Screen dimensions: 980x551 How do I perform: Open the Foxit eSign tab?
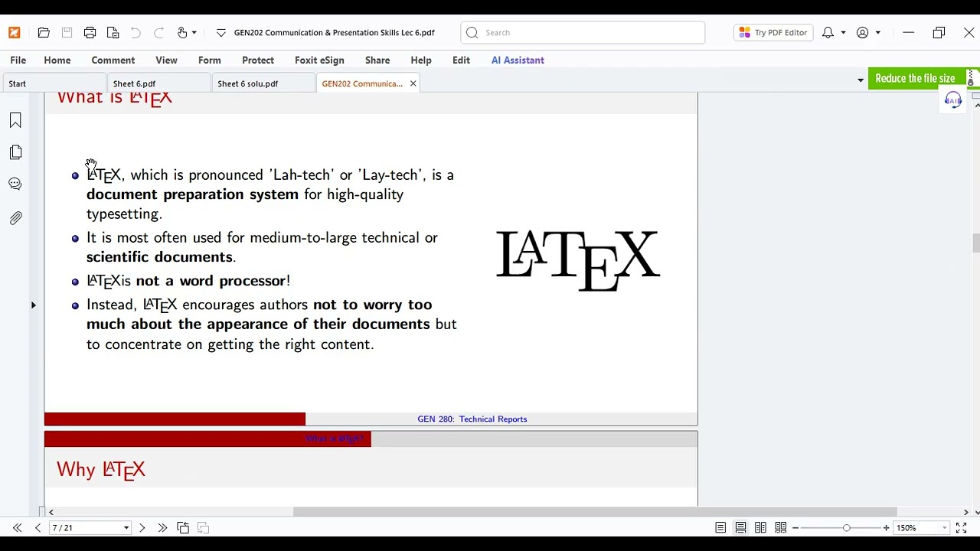pos(319,60)
